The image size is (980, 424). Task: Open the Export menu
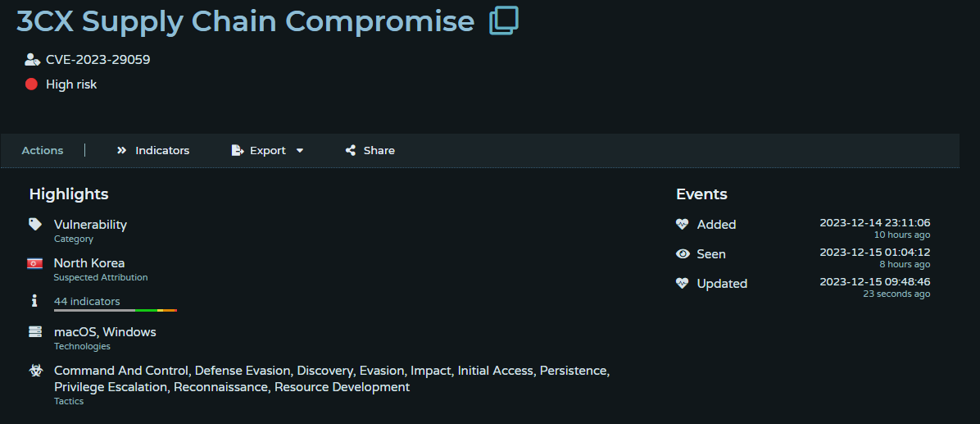coord(267,150)
